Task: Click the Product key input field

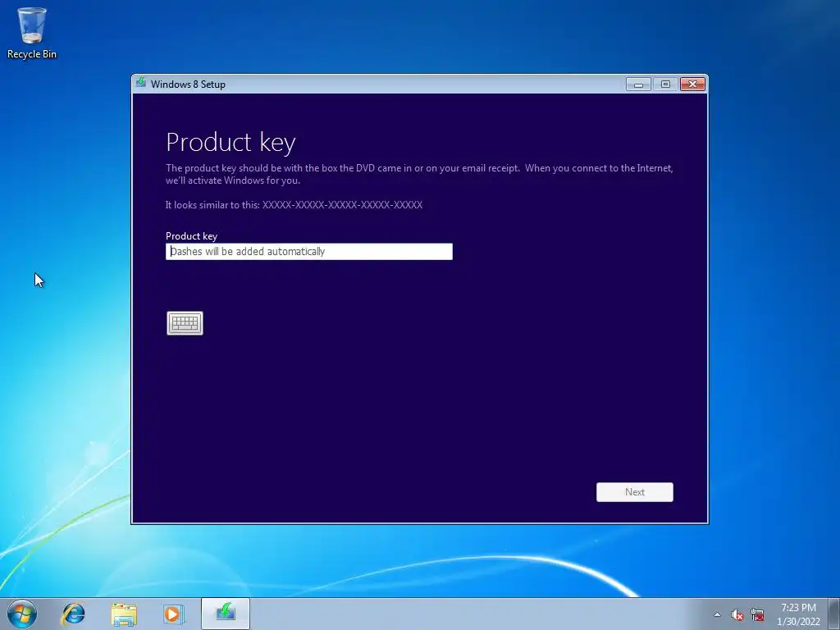Action: click(309, 251)
